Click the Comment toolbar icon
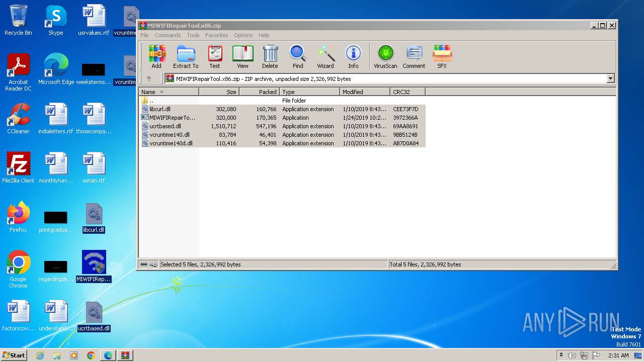 tap(414, 56)
